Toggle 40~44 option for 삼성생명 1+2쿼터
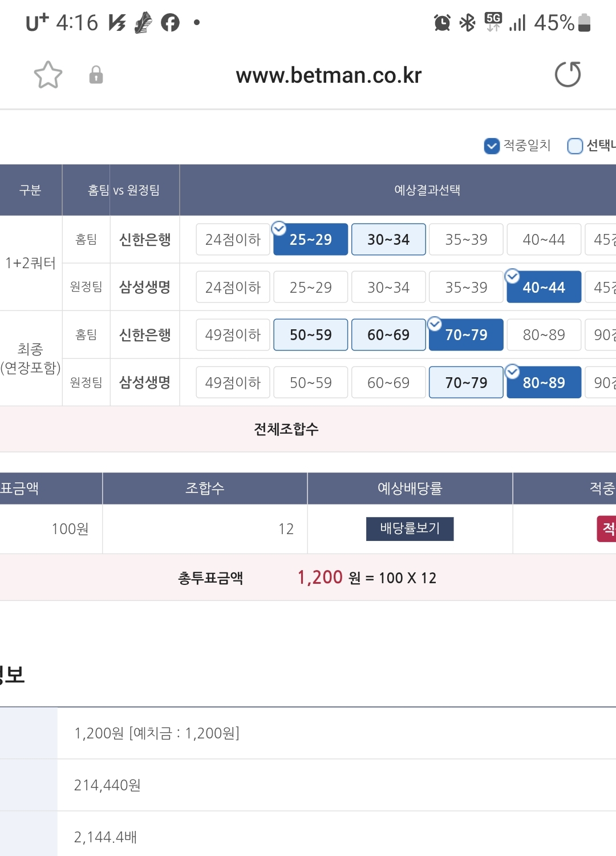616x856 pixels. (x=544, y=287)
